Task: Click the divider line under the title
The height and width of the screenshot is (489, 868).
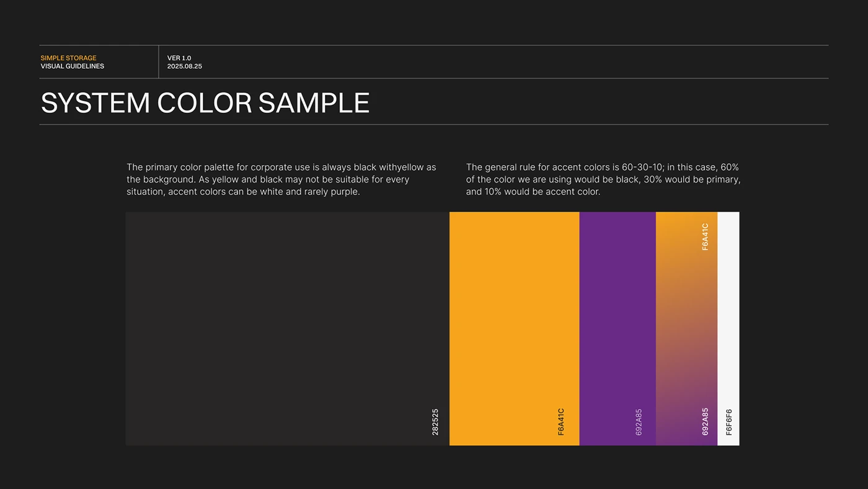Action: [x=434, y=125]
